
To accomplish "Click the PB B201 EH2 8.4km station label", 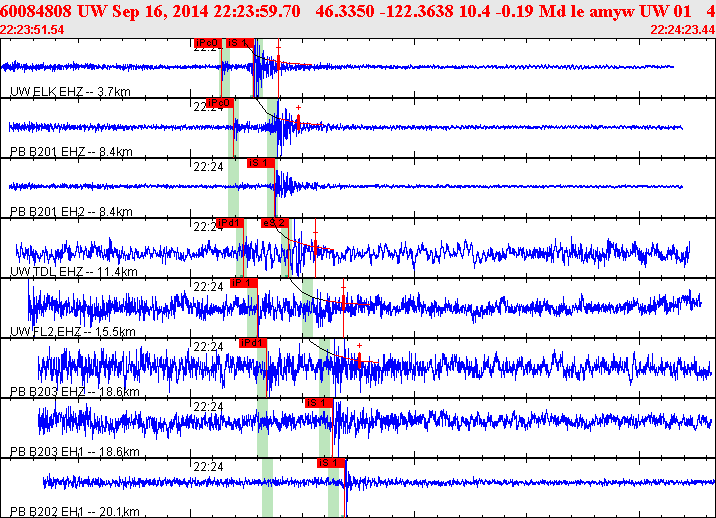I will click(x=71, y=212).
